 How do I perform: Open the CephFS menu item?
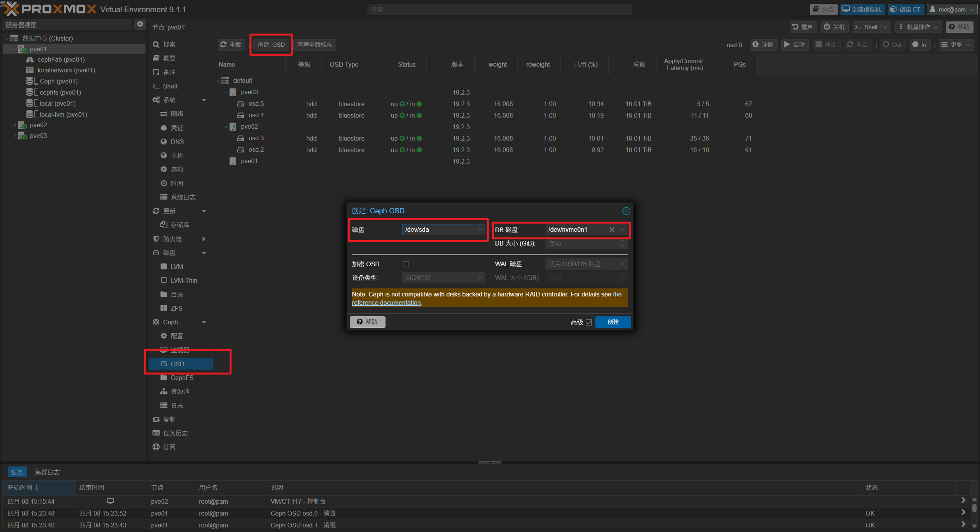(x=182, y=378)
